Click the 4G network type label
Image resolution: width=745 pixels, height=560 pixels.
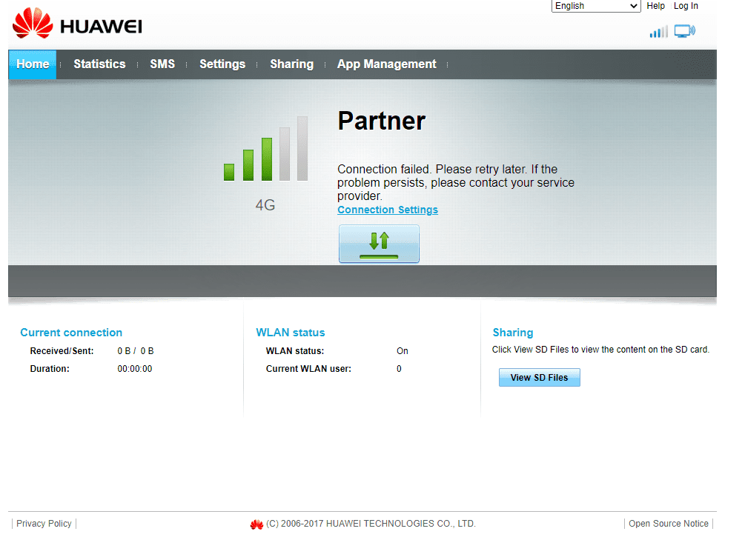(x=265, y=205)
